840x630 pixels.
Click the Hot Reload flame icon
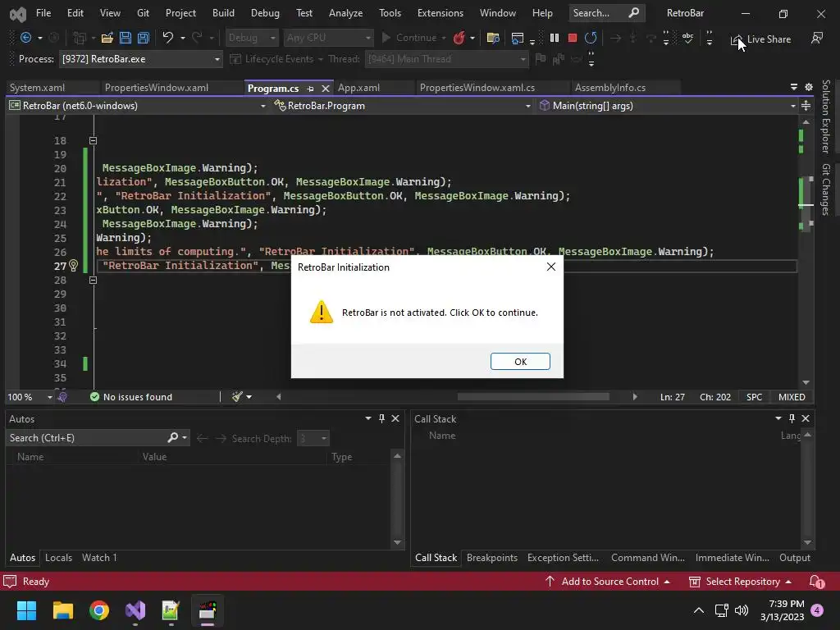tap(459, 38)
